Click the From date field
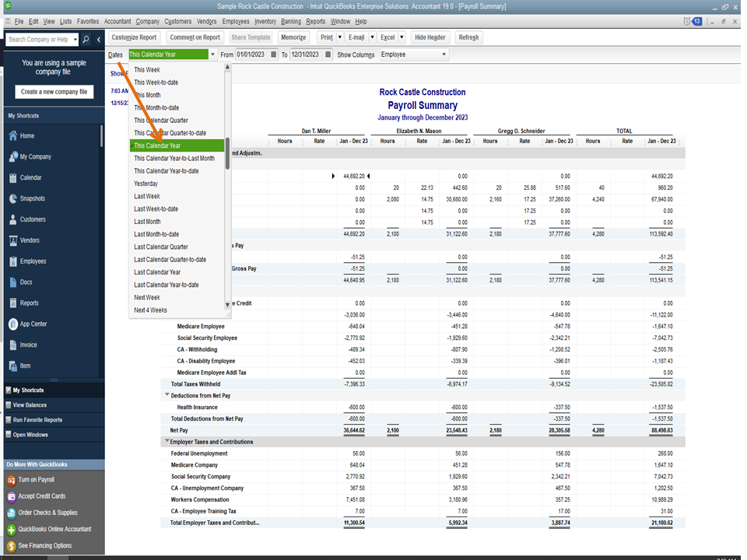Screen dimensions: 747x560 [x=252, y=54]
